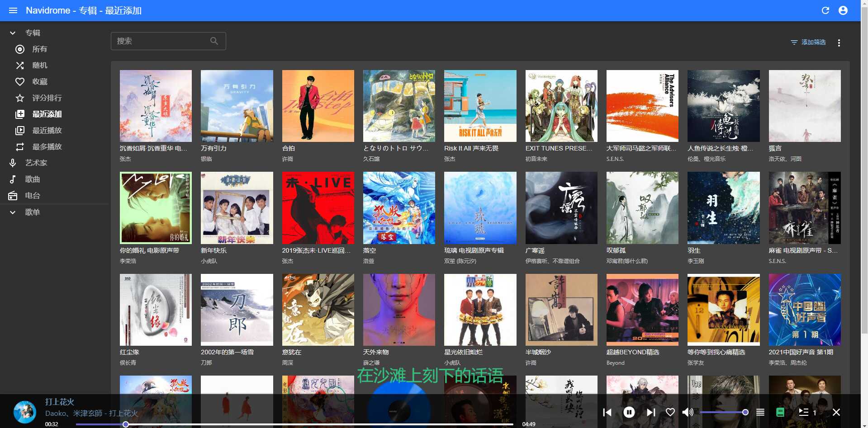Select 随机 in the sidebar
The width and height of the screenshot is (868, 428).
pos(39,66)
